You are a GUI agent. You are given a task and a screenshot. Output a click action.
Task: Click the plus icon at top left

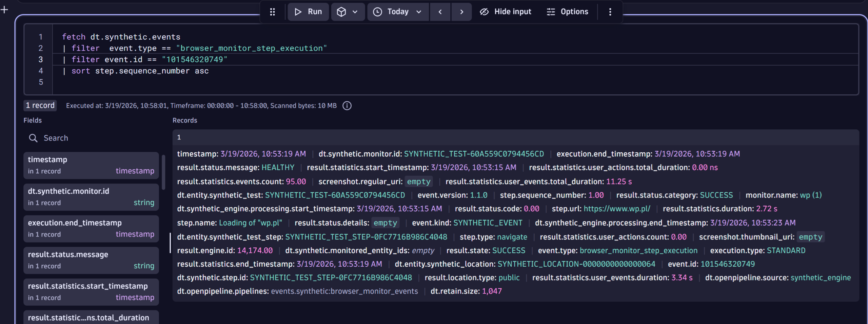pyautogui.click(x=4, y=9)
